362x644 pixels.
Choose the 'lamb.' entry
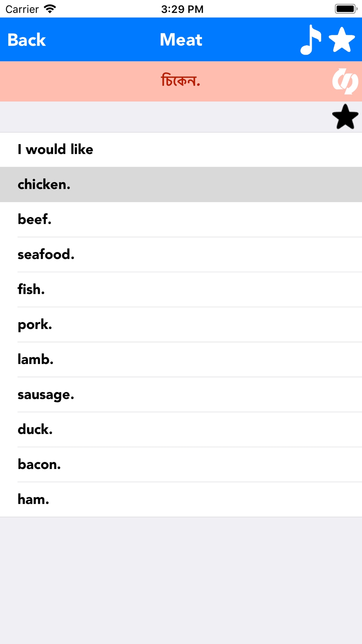[181, 360]
